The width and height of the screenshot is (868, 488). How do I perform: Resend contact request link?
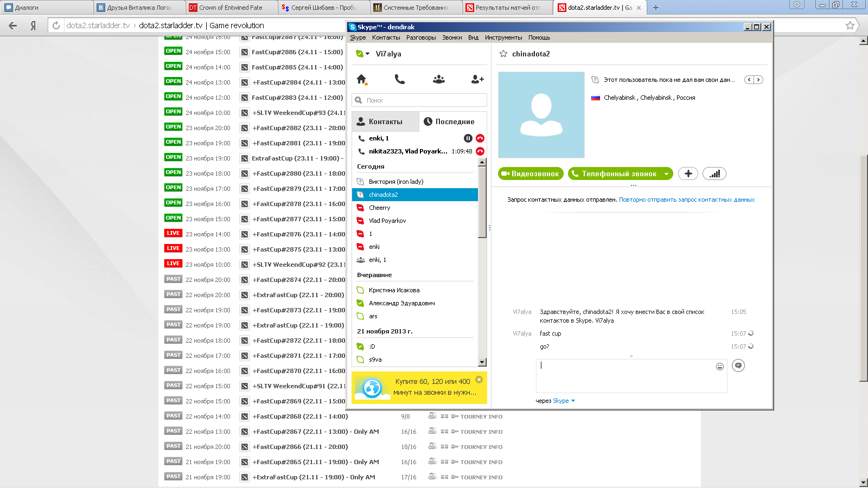click(x=687, y=200)
